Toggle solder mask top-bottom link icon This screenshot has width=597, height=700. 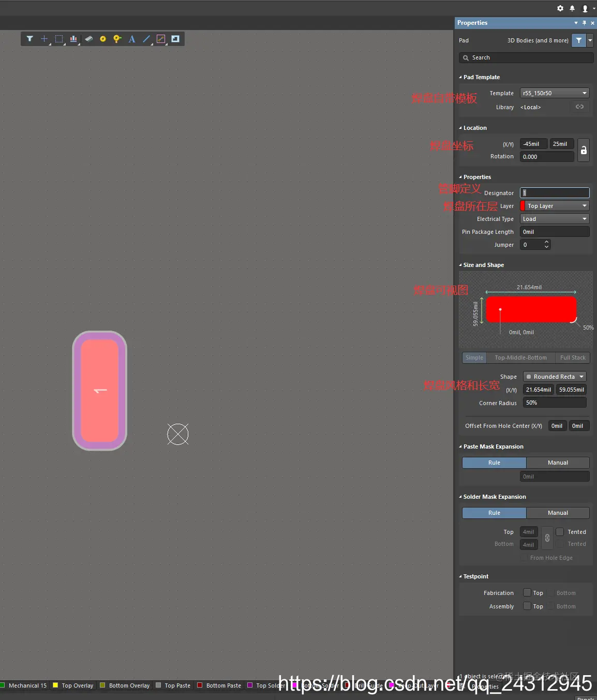coord(547,538)
